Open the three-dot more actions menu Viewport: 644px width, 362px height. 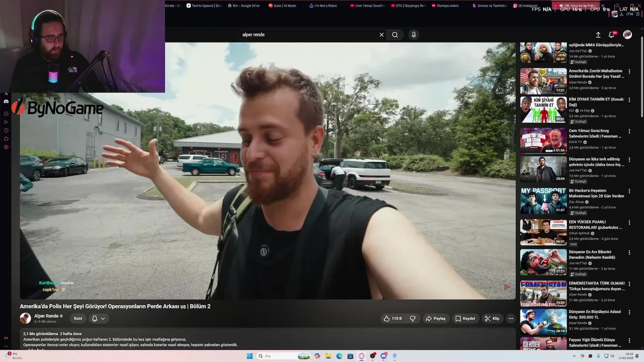coord(511,318)
